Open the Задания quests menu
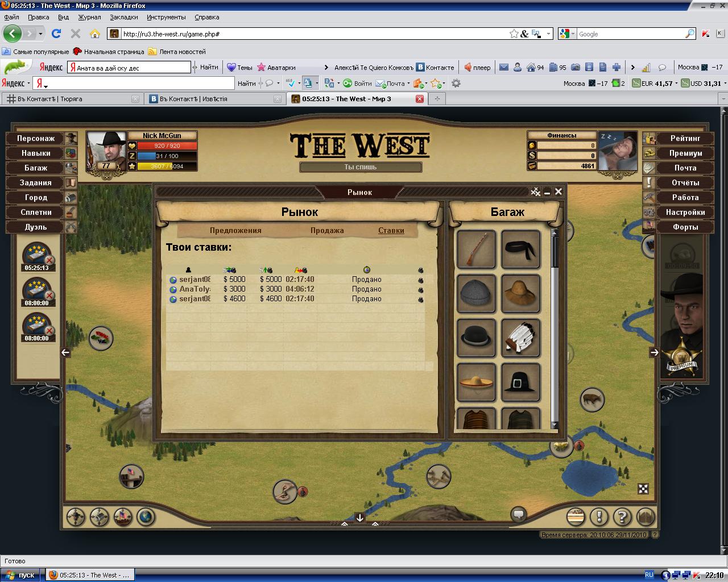The width and height of the screenshot is (728, 582). coord(36,182)
